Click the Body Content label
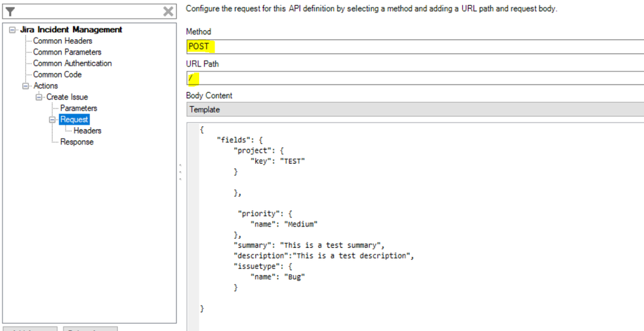 point(209,95)
